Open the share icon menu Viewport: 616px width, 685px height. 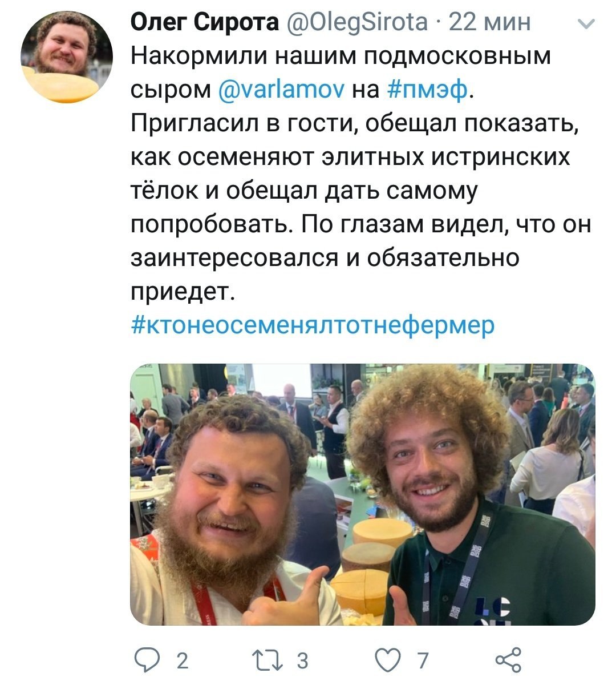(509, 660)
